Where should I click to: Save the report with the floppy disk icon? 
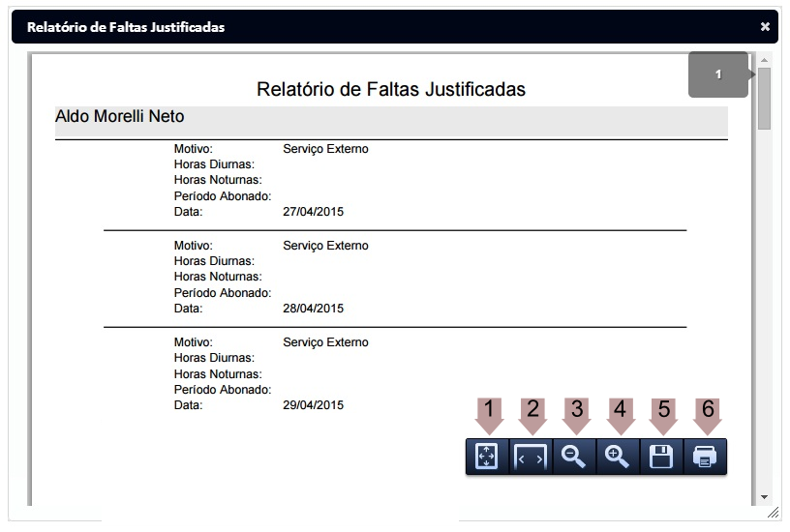(662, 458)
